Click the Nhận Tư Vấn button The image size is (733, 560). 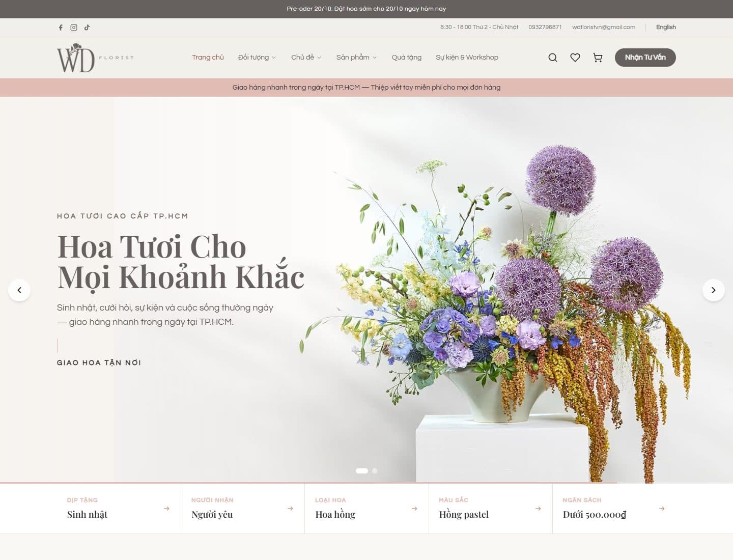(x=645, y=58)
